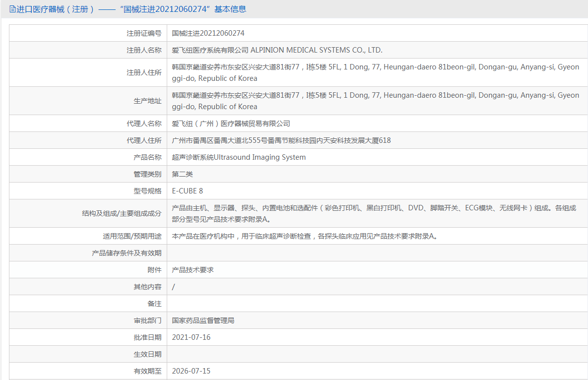
Task: Select registration number 国械注进20212060274 value
Action: click(x=208, y=33)
